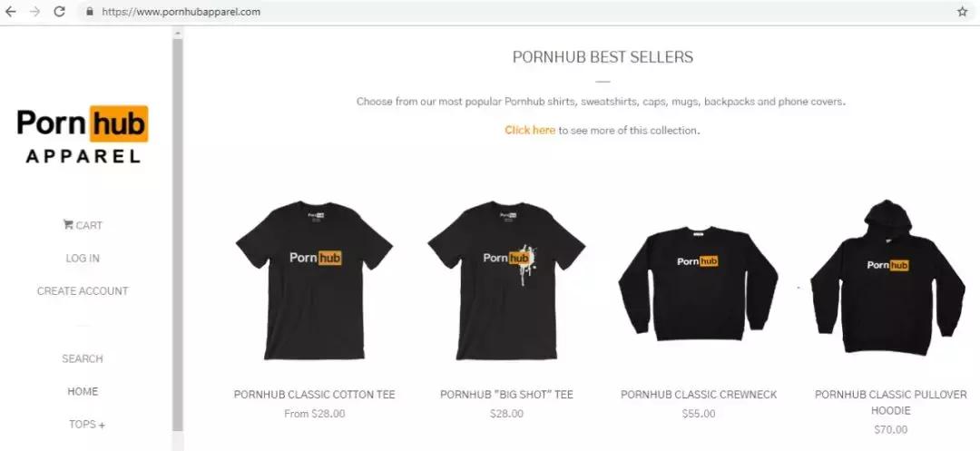Select the Pornhub Classic Crewneck title
980x451 pixels.
coord(699,394)
